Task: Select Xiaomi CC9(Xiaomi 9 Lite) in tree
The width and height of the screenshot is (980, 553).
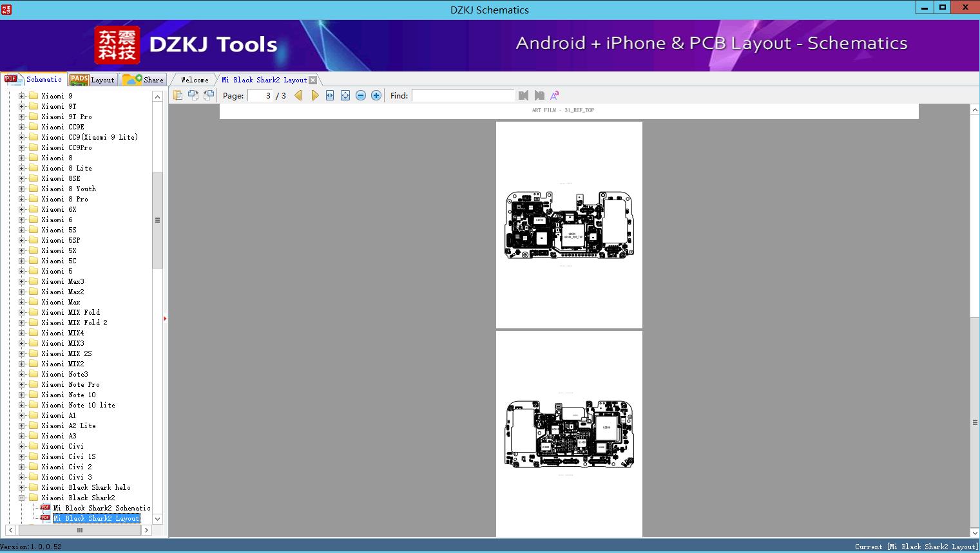Action: point(90,137)
